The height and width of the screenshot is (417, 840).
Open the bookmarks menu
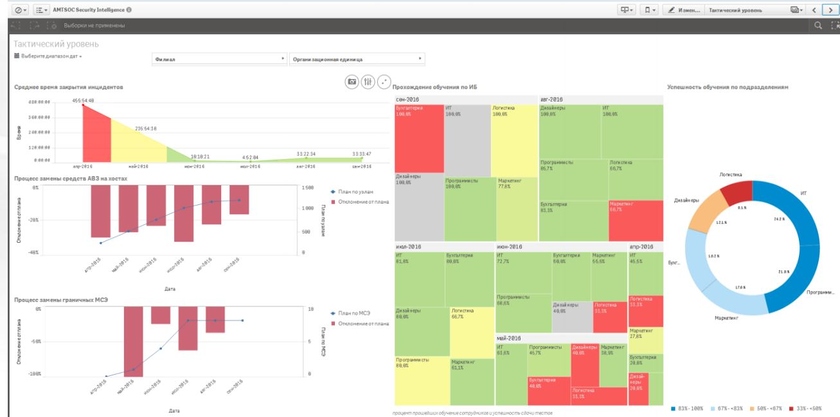point(650,9)
